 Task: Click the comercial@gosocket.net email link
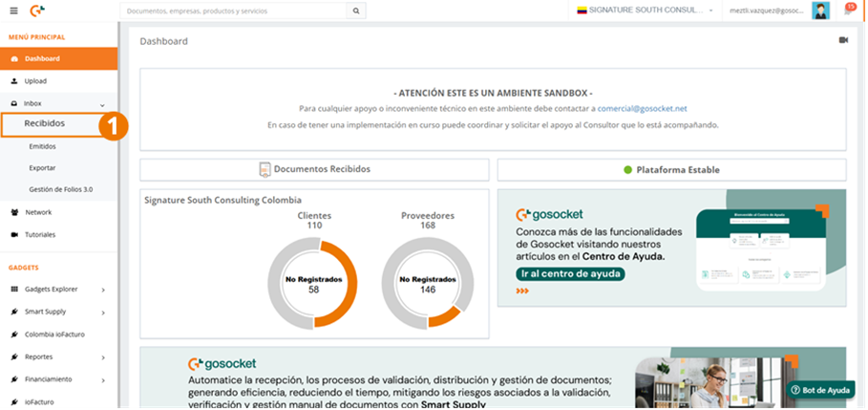[x=642, y=109]
